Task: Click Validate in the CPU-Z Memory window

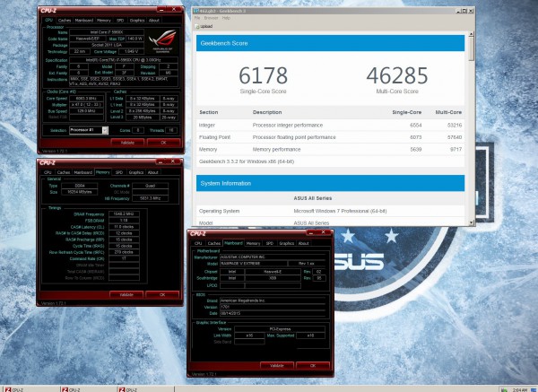Action: click(126, 294)
